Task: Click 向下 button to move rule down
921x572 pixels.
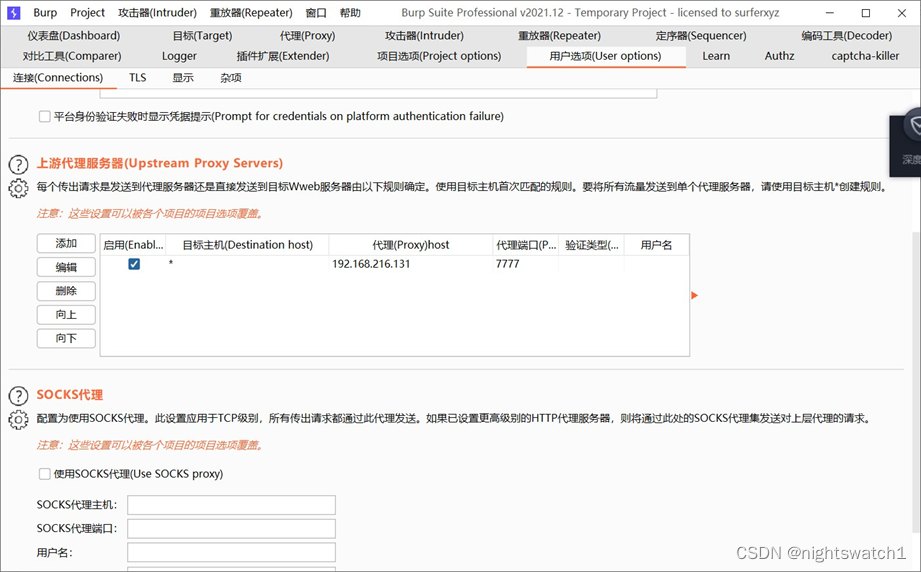Action: 66,338
